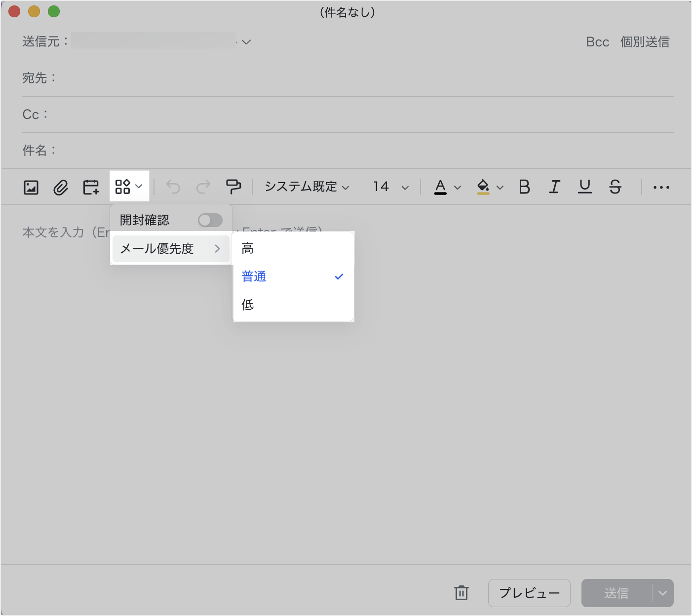This screenshot has width=692, height=616.
Task: Apply italic formatting
Action: pos(554,187)
